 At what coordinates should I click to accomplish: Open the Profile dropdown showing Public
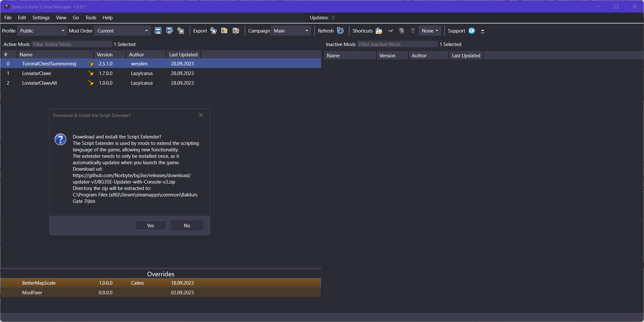(x=42, y=31)
